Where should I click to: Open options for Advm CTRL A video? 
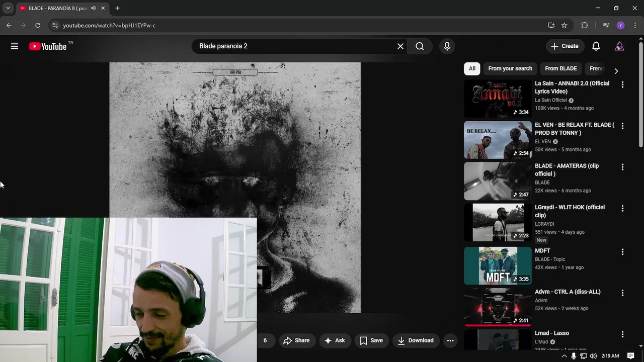[x=622, y=293]
